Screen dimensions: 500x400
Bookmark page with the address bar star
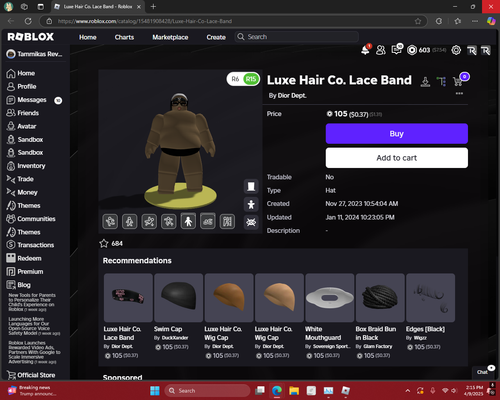(418, 21)
